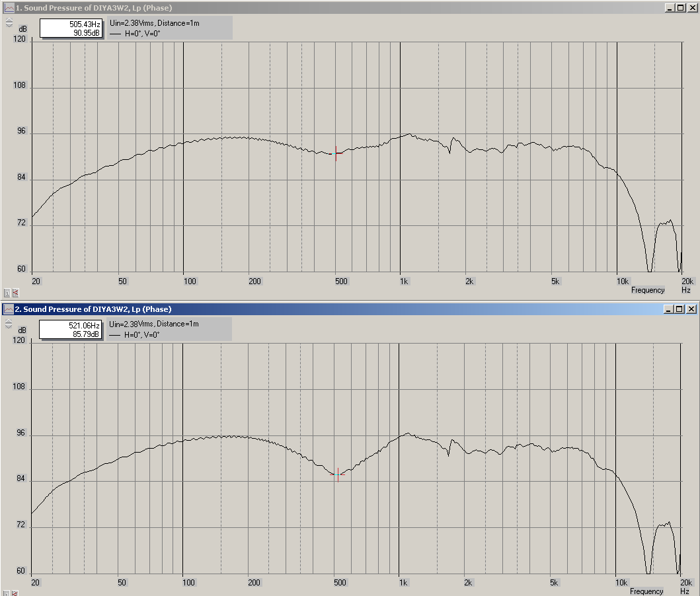700x596 pixels.
Task: Click 1k frequency tick in graph 2
Action: tap(403, 583)
